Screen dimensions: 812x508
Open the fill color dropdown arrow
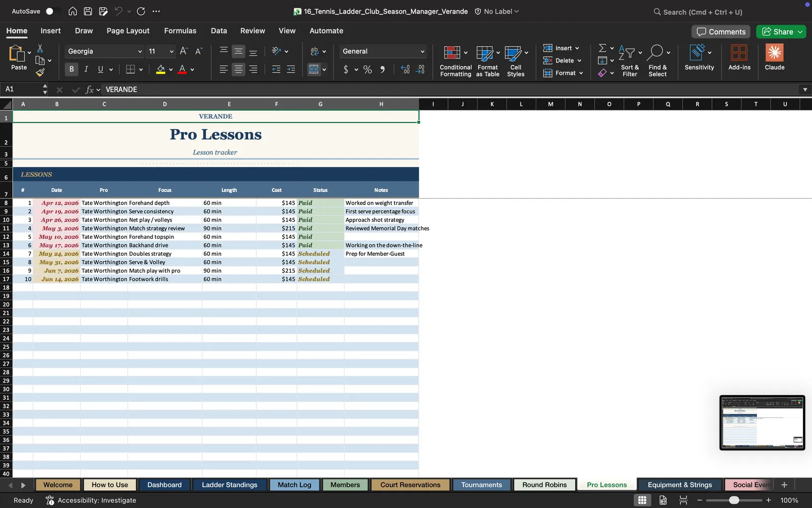pos(171,70)
